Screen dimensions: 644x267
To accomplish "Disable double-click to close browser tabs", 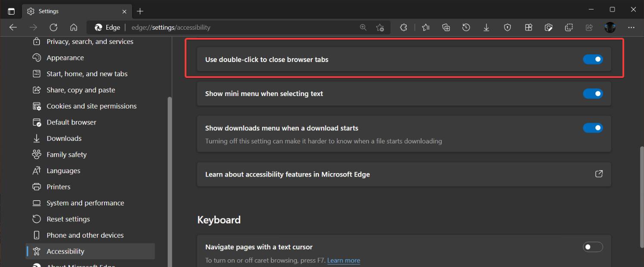I will click(x=593, y=59).
